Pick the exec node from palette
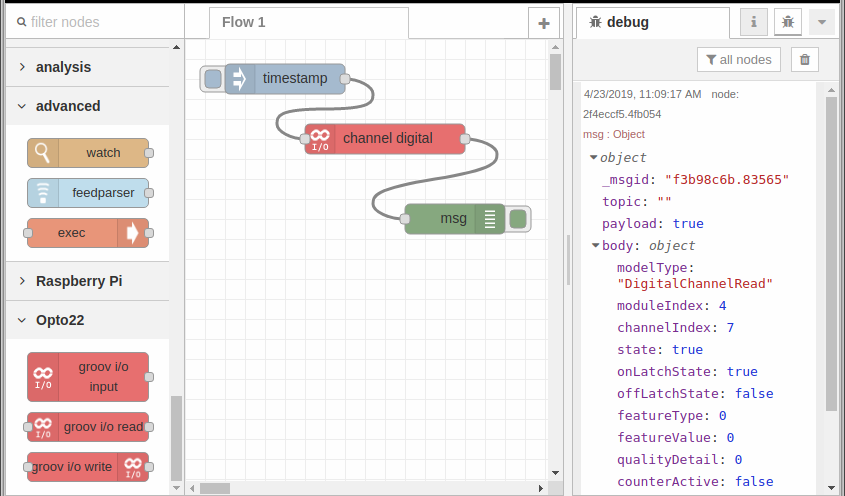Screen dimensions: 845x496 pos(88,233)
